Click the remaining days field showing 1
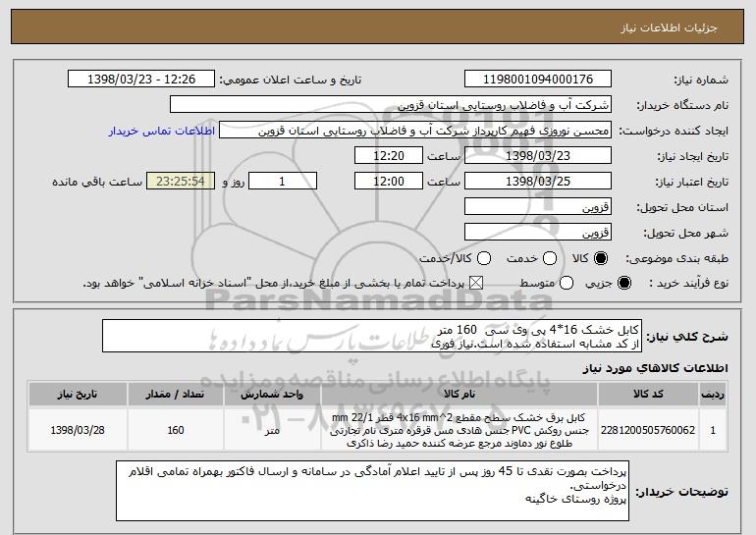Image resolution: width=756 pixels, height=535 pixels. pyautogui.click(x=283, y=182)
